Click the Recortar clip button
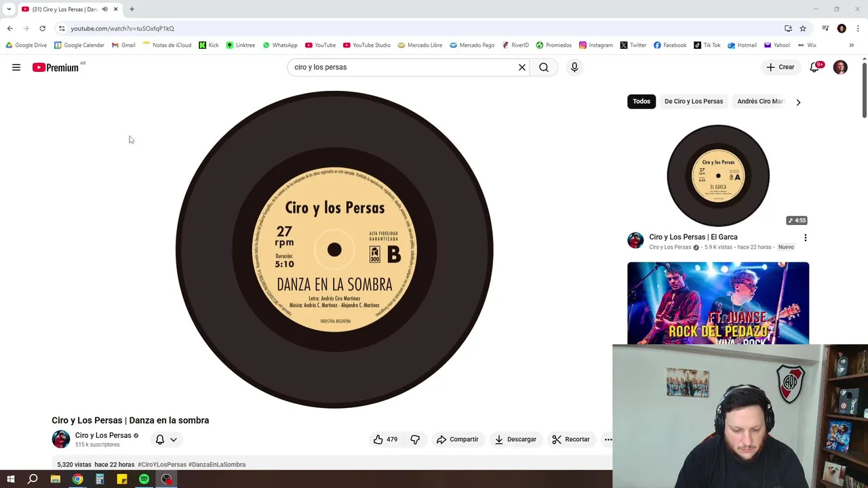Image resolution: width=868 pixels, height=488 pixels. (x=571, y=439)
